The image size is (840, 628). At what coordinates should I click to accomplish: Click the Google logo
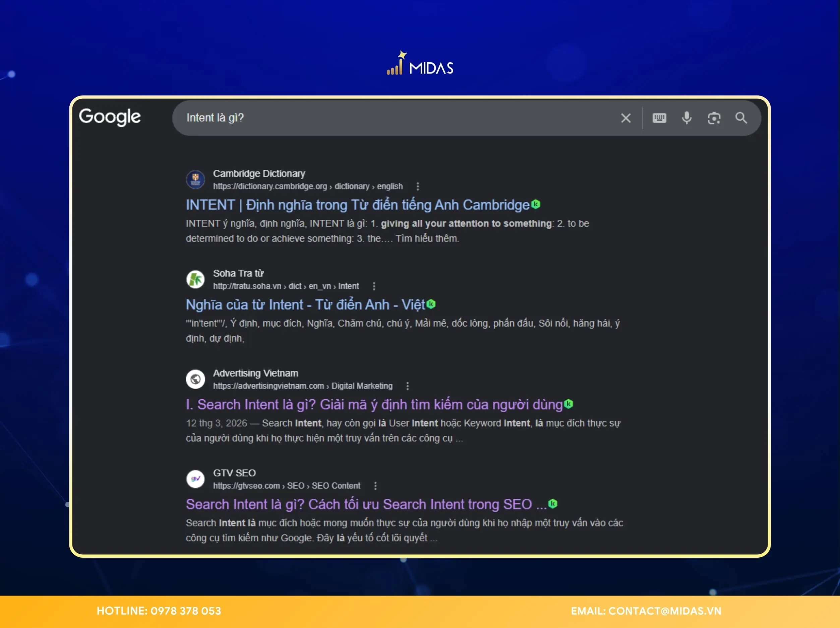[110, 117]
